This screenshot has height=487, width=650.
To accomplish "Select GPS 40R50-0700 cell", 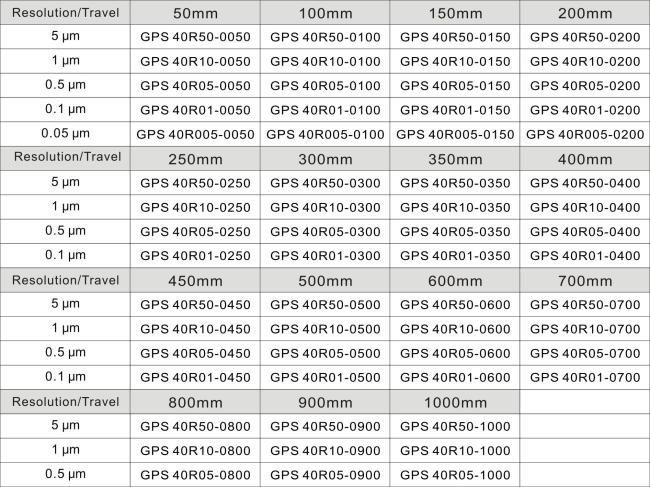I will [585, 305].
